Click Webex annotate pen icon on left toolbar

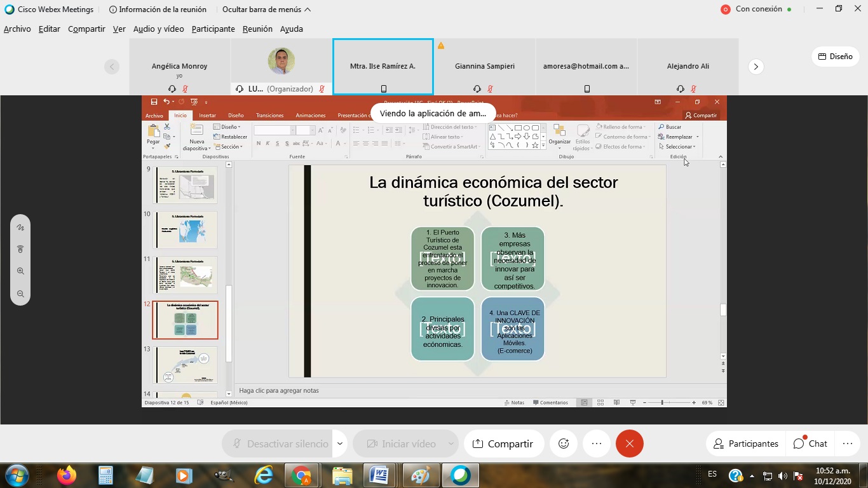(20, 227)
